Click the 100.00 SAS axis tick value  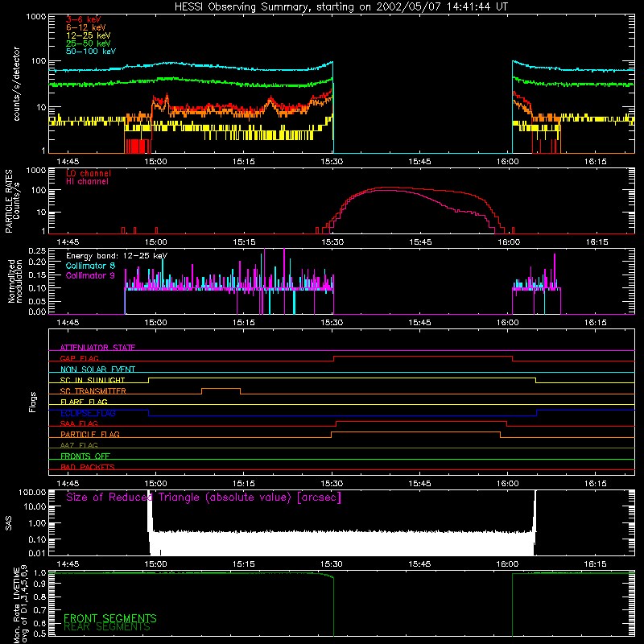pos(32,493)
